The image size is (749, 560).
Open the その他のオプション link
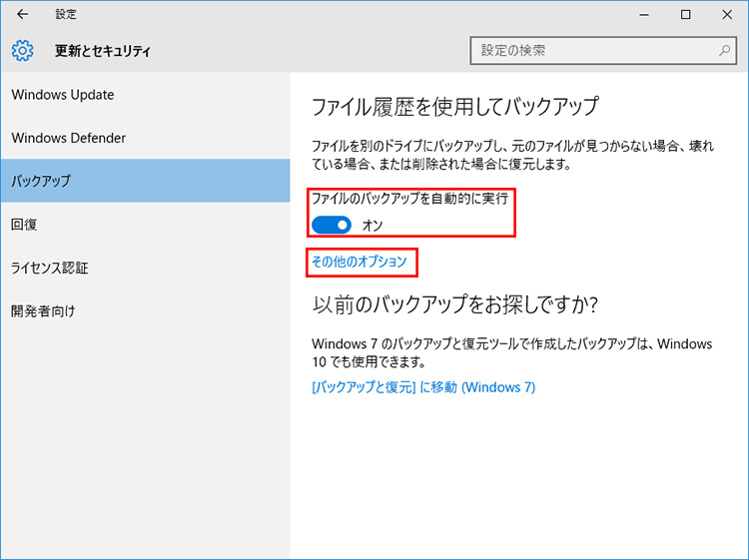360,262
